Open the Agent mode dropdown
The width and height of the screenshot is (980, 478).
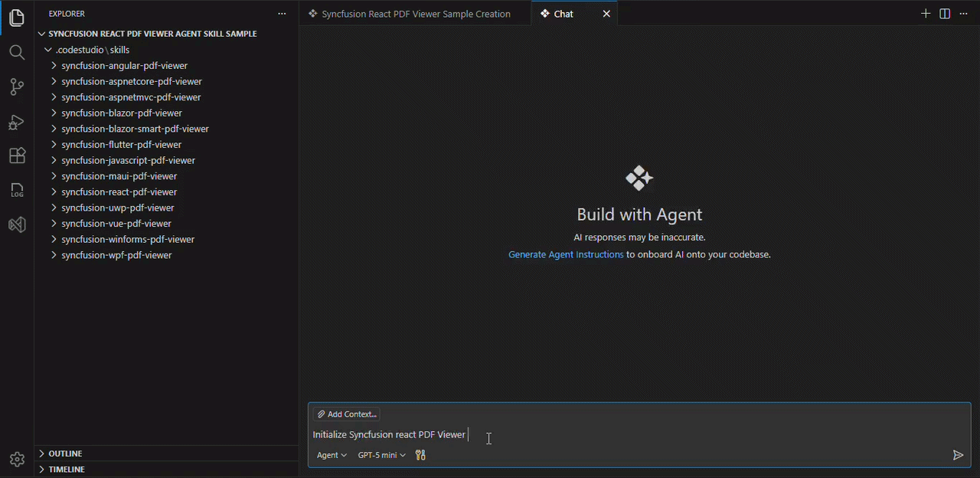coord(332,455)
